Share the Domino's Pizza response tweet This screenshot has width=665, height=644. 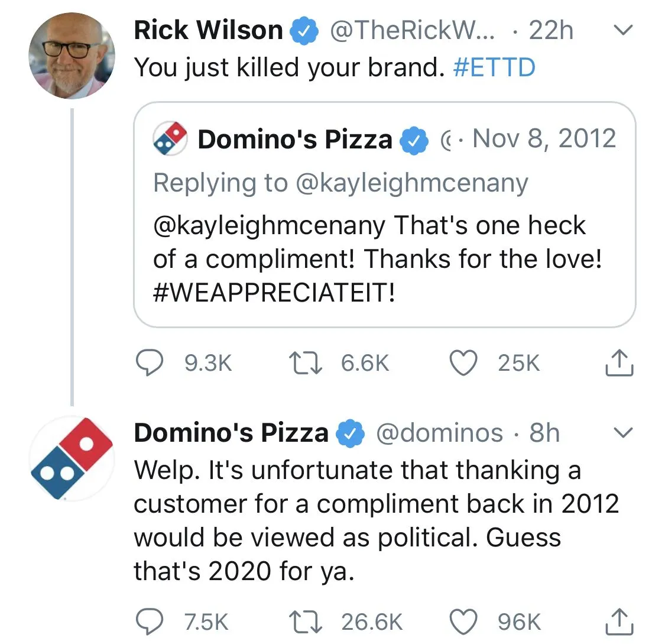point(619,621)
